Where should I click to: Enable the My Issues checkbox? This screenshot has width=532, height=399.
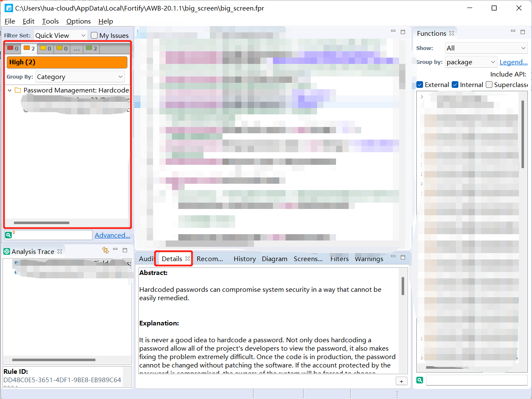click(94, 35)
